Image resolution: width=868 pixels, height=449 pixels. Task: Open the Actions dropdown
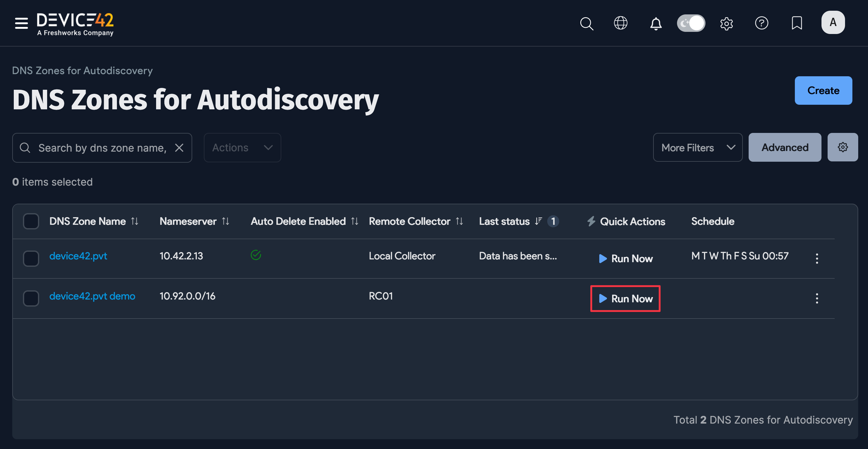click(242, 147)
